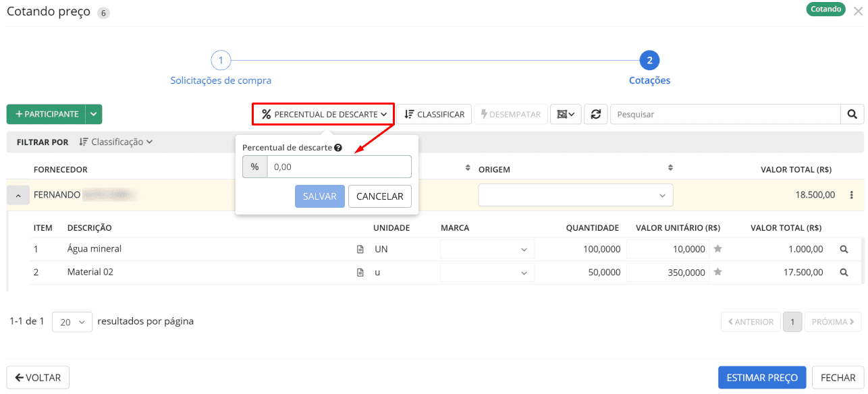The width and height of the screenshot is (868, 394).
Task: Open the three-dot menu for FERNANDO row
Action: pyautogui.click(x=851, y=195)
